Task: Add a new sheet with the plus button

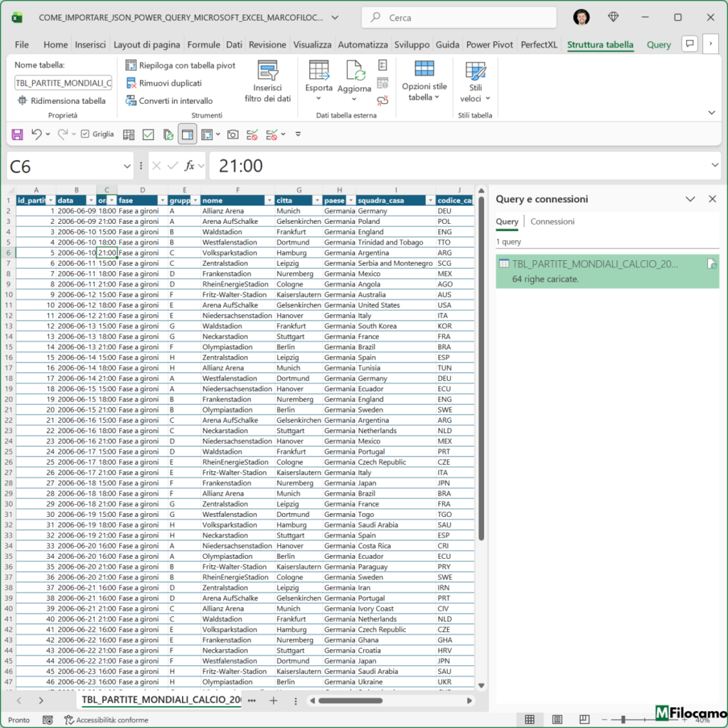Action: tap(274, 700)
